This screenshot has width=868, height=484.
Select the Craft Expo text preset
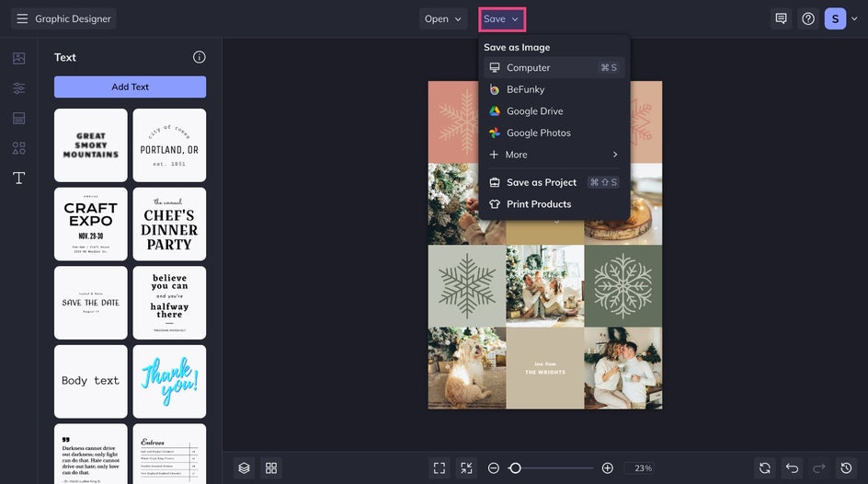point(91,224)
